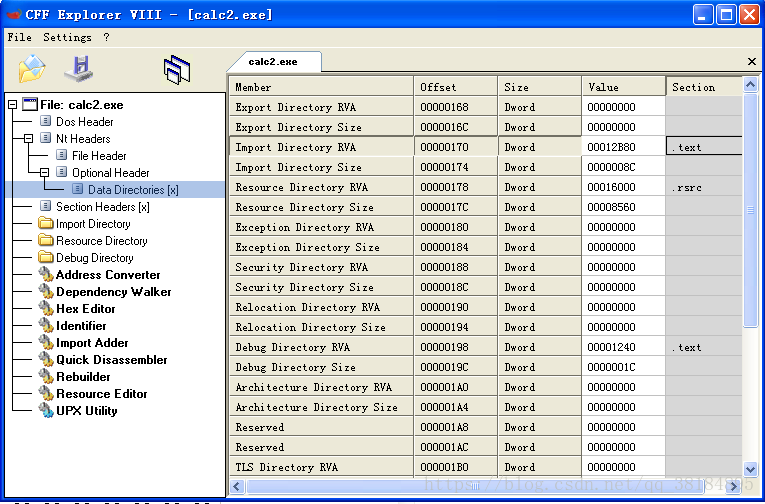
Task: Collapse the File: calc2.exe tree root
Action: tap(13, 104)
